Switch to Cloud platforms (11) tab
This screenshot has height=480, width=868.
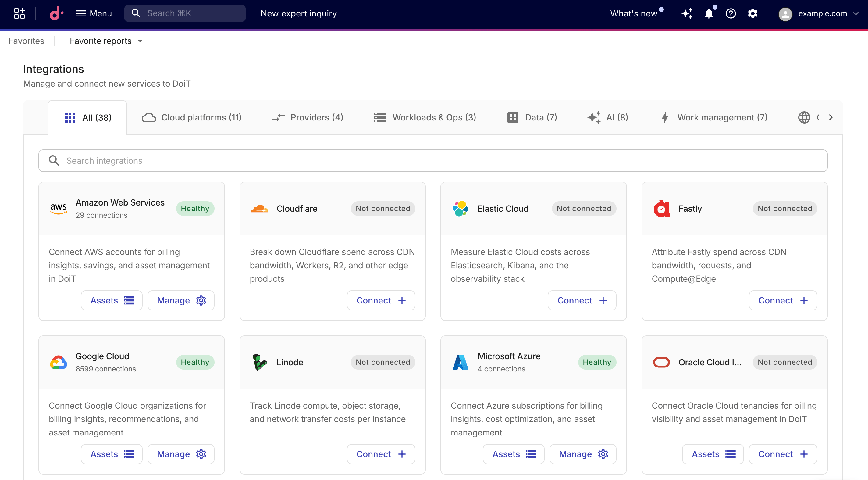coord(191,117)
